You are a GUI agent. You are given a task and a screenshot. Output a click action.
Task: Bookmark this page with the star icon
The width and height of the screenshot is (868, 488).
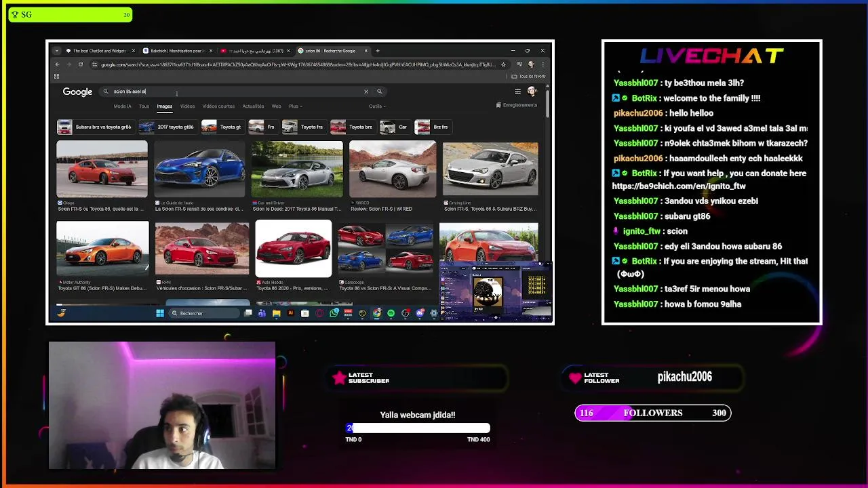(503, 64)
